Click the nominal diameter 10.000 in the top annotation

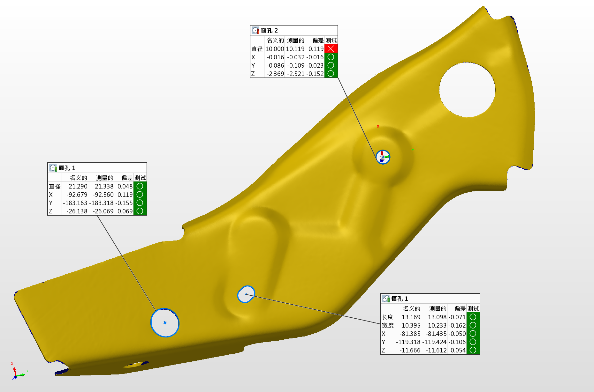coord(274,49)
